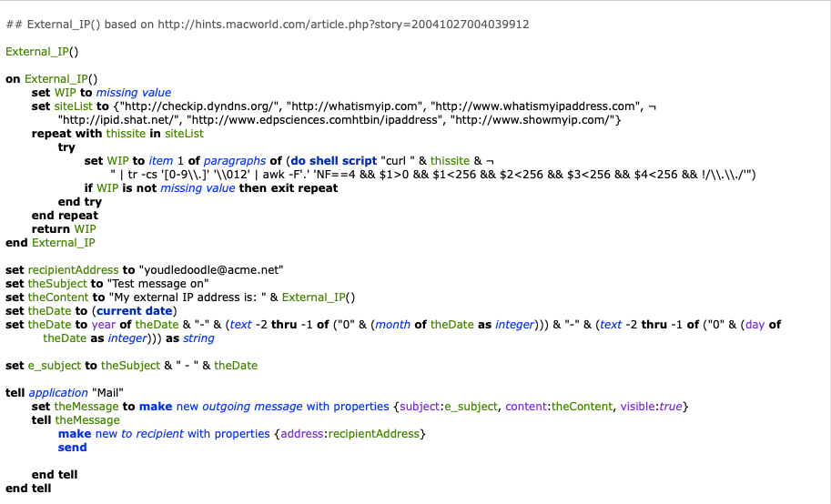Click 'if WIP is not missing value then exit repeat'

211,188
